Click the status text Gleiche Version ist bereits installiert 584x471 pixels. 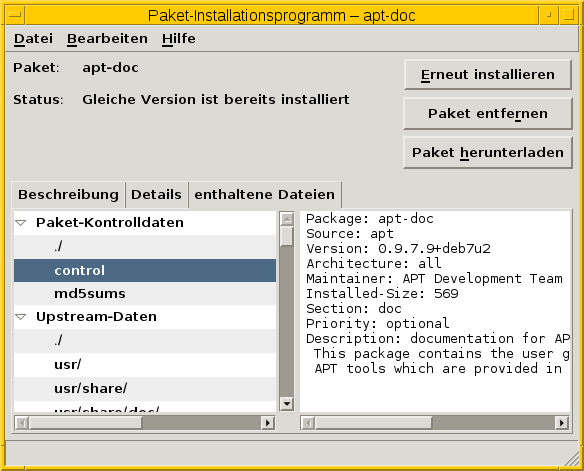[216, 100]
